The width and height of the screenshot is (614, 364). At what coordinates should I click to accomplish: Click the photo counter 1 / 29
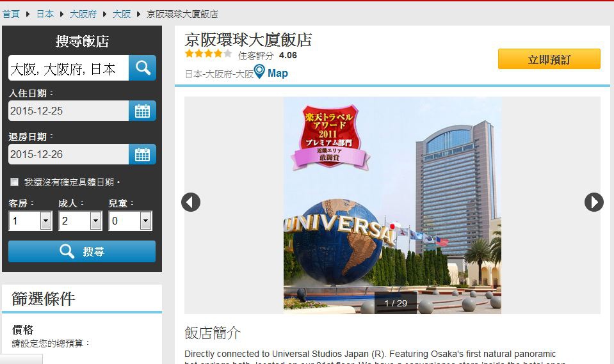coord(396,303)
